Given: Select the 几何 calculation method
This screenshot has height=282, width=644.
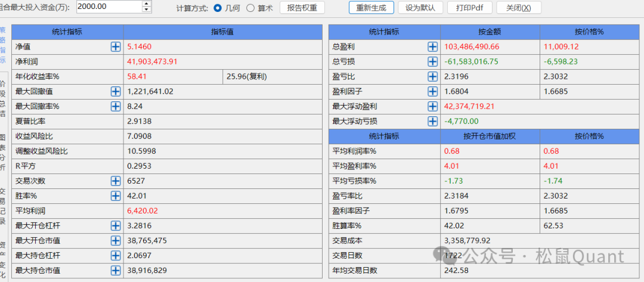Looking at the screenshot, I should [218, 8].
